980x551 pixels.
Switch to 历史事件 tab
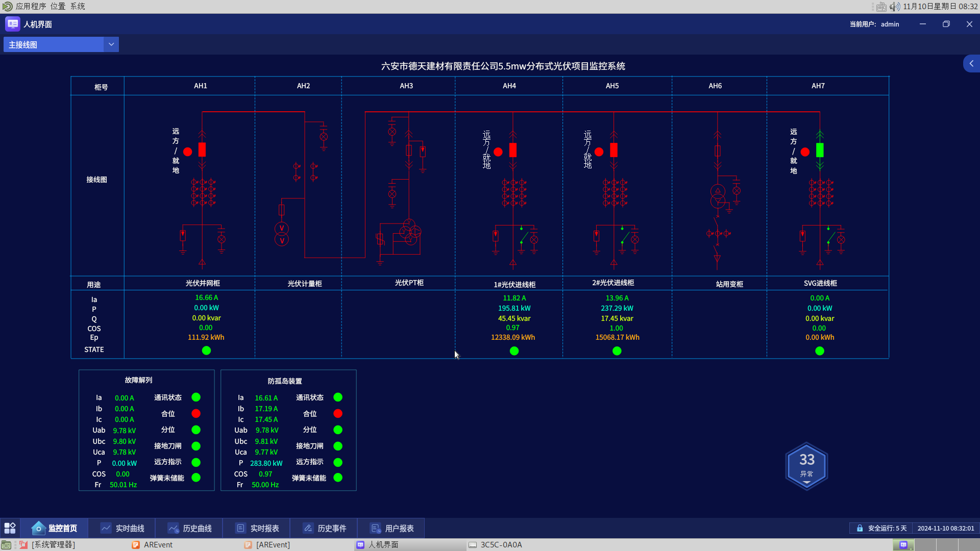(x=325, y=528)
